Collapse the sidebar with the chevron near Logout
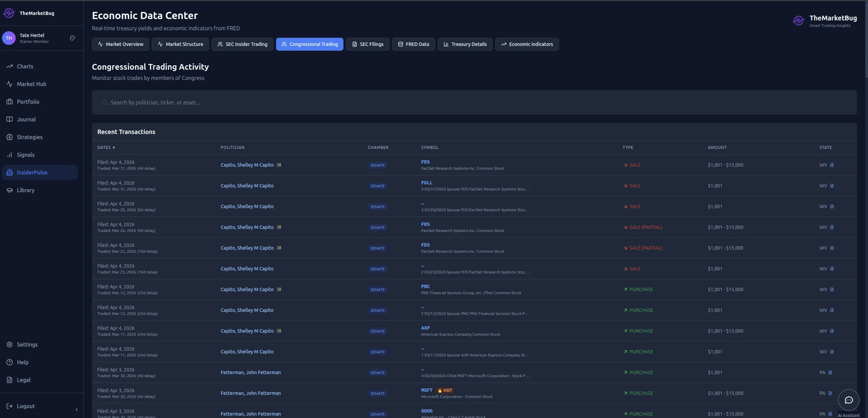The image size is (868, 418). click(76, 409)
